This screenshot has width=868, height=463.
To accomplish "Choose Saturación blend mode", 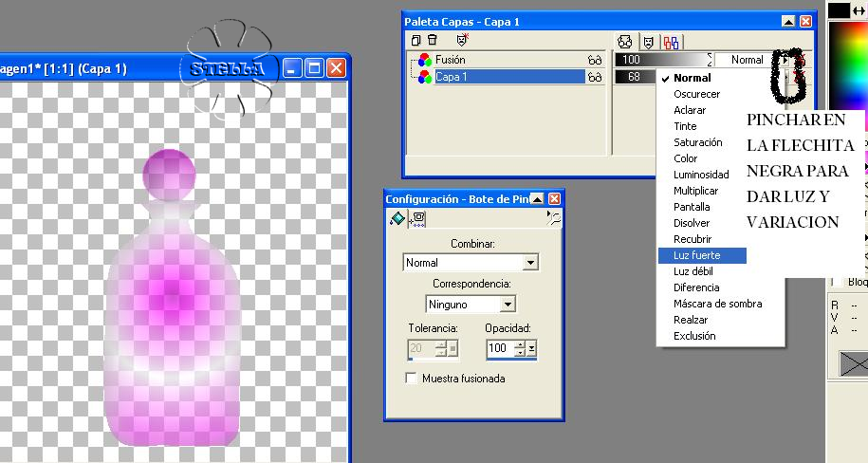I will (697, 142).
